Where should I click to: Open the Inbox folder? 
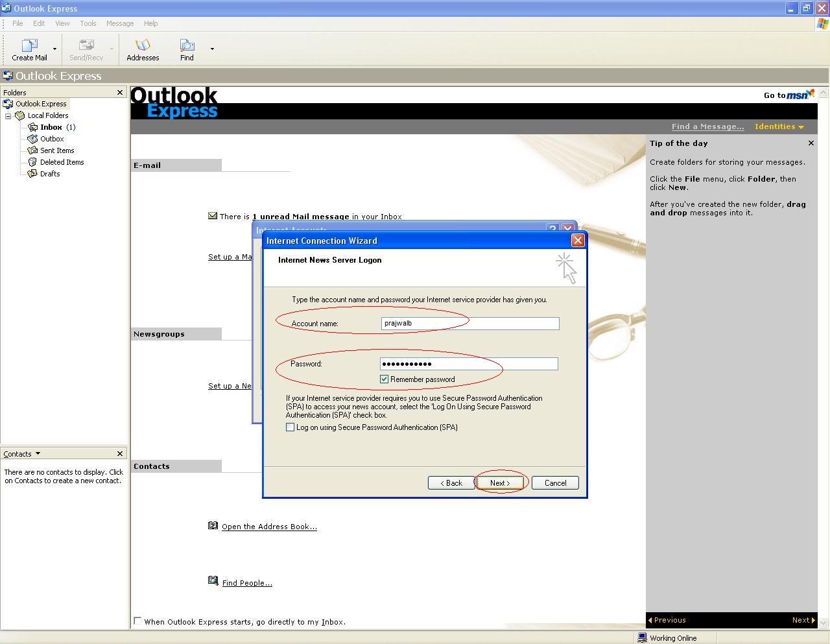51,127
